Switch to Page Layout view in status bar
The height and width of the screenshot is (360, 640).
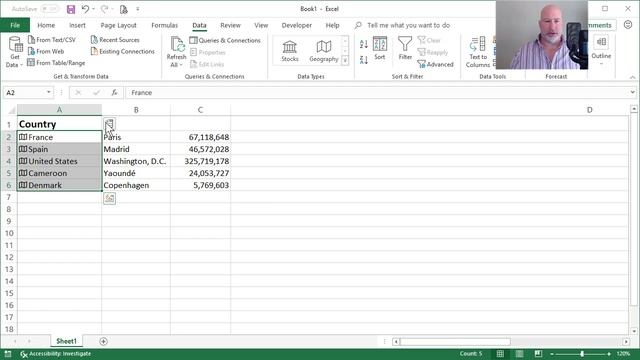click(x=519, y=353)
